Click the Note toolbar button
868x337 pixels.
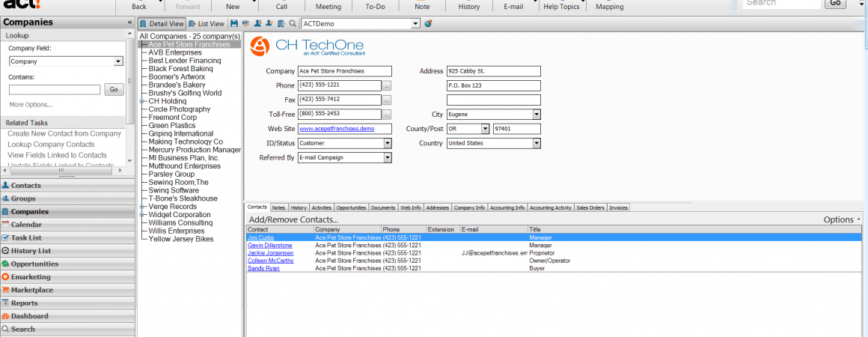tap(422, 6)
